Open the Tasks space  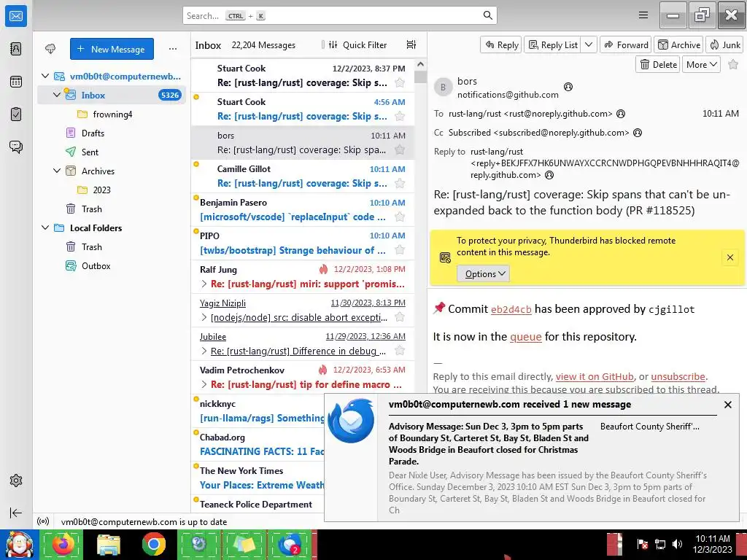click(16, 114)
